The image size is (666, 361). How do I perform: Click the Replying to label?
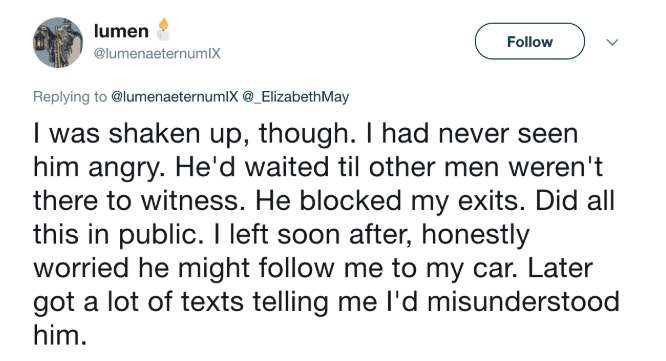click(70, 97)
